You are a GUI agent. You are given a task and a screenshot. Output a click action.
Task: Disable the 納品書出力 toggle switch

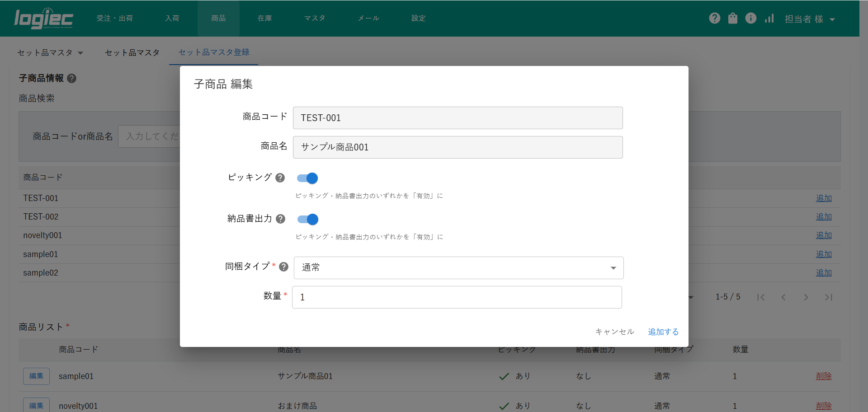point(308,220)
